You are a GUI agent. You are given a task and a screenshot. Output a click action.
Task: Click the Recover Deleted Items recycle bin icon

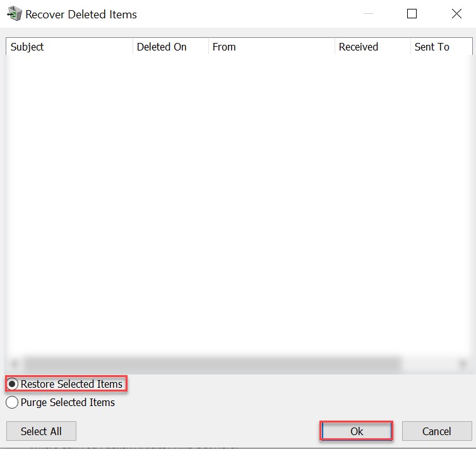coord(15,14)
